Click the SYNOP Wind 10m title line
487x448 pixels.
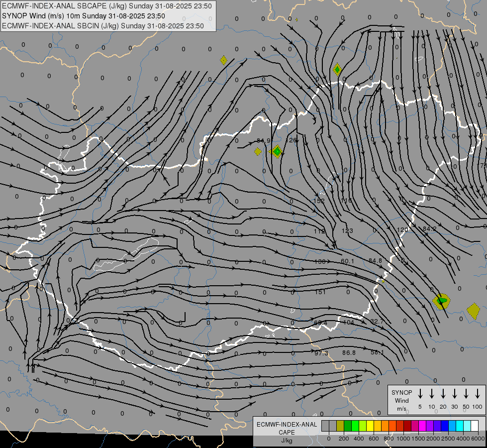pyautogui.click(x=84, y=16)
